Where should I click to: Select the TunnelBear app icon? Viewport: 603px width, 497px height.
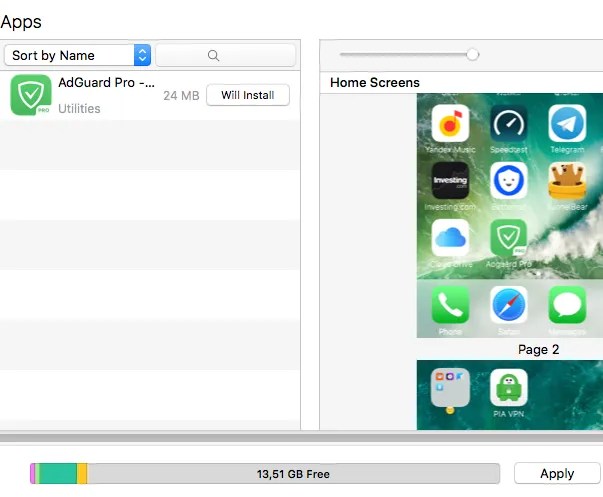[567, 180]
